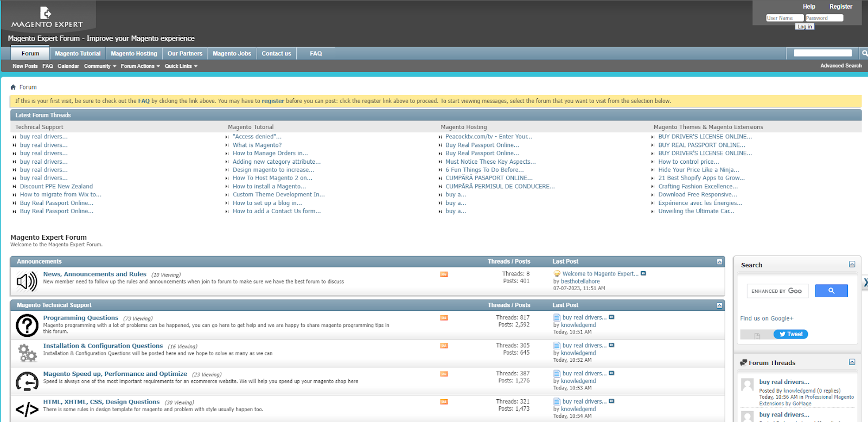Click the Forum Threads block icon
The width and height of the screenshot is (868, 422).
pos(744,363)
